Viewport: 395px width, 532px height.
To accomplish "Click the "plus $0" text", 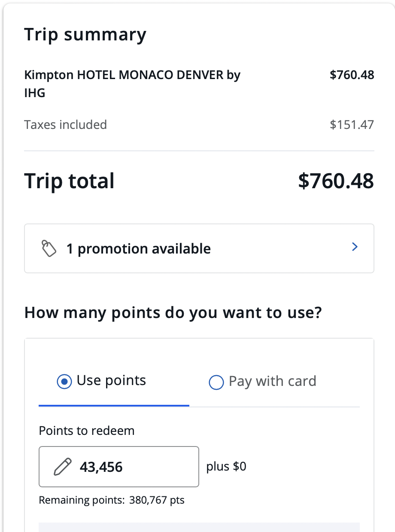I will pyautogui.click(x=226, y=467).
